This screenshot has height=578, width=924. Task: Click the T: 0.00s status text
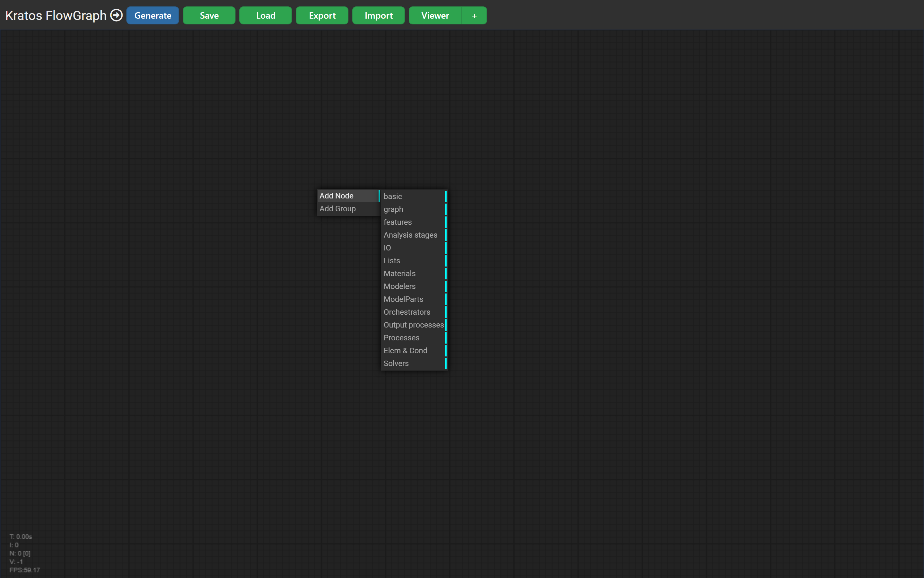point(21,537)
